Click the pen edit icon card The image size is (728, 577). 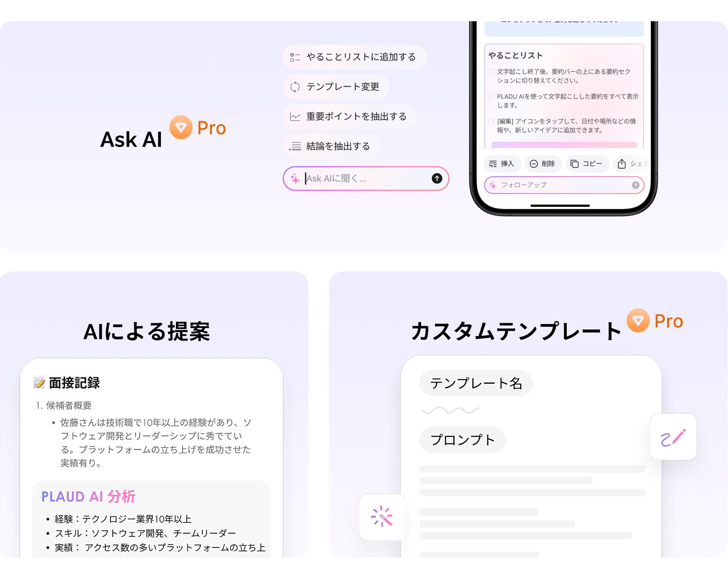(673, 437)
